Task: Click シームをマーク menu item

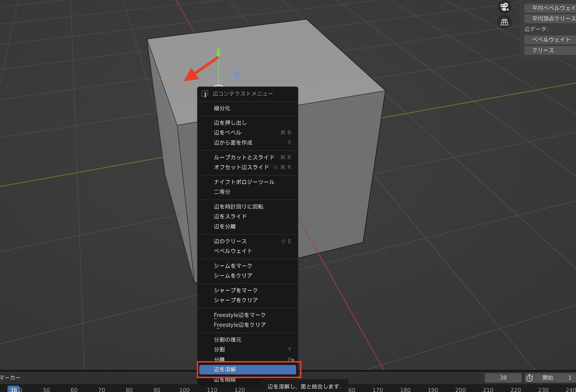Action: click(233, 266)
